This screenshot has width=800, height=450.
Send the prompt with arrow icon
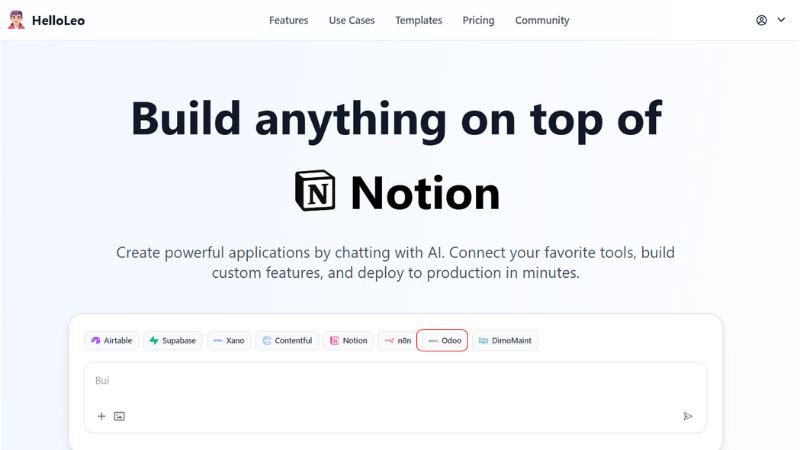(x=688, y=416)
